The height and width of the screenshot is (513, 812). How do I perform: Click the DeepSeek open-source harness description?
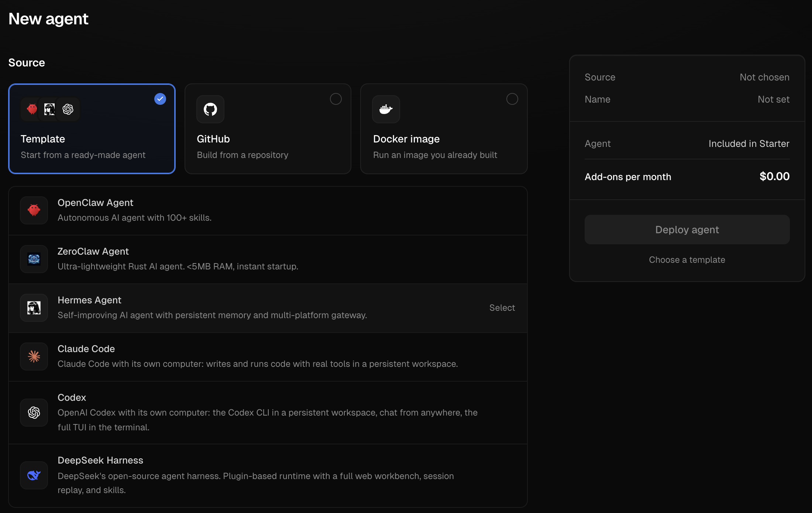(256, 483)
